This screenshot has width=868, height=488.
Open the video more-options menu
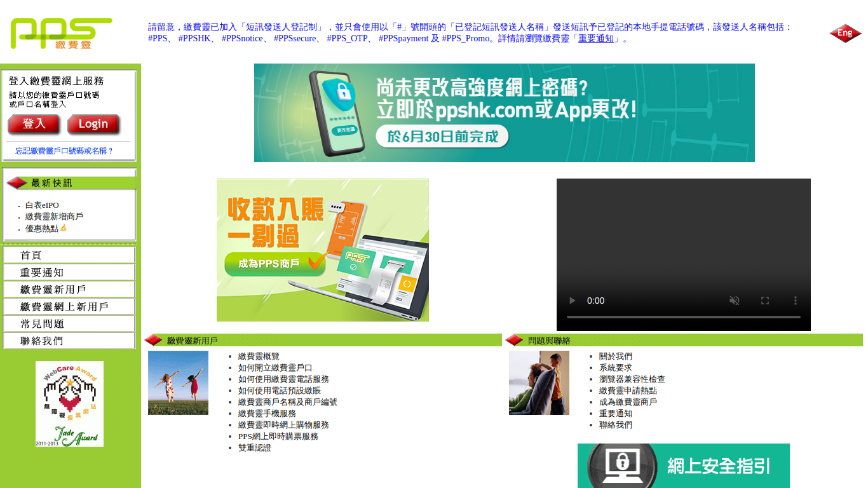point(795,301)
